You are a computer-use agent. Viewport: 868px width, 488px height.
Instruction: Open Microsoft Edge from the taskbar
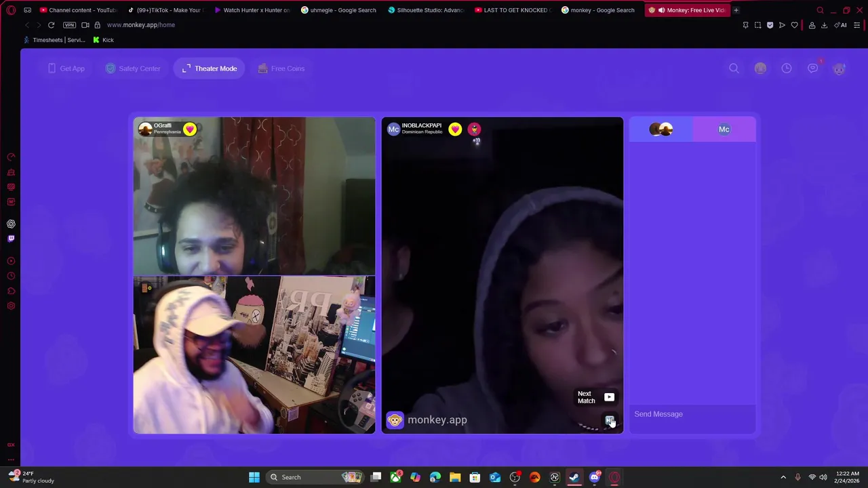(x=435, y=477)
